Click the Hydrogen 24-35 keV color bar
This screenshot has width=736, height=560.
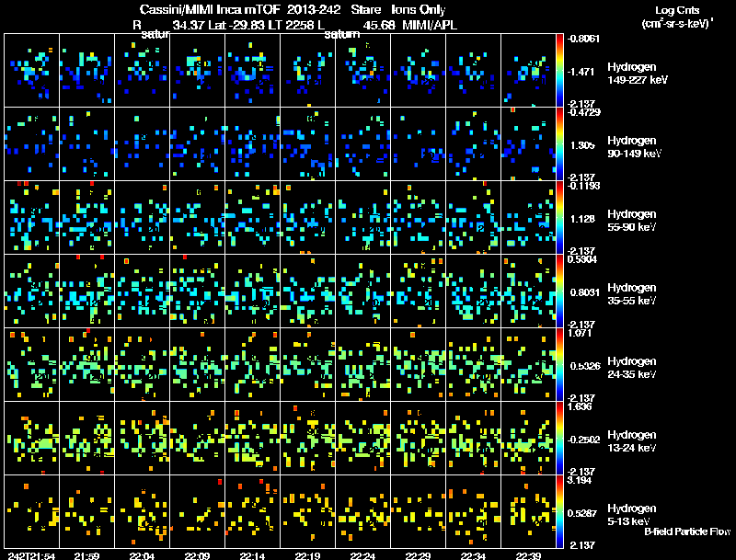click(x=559, y=365)
